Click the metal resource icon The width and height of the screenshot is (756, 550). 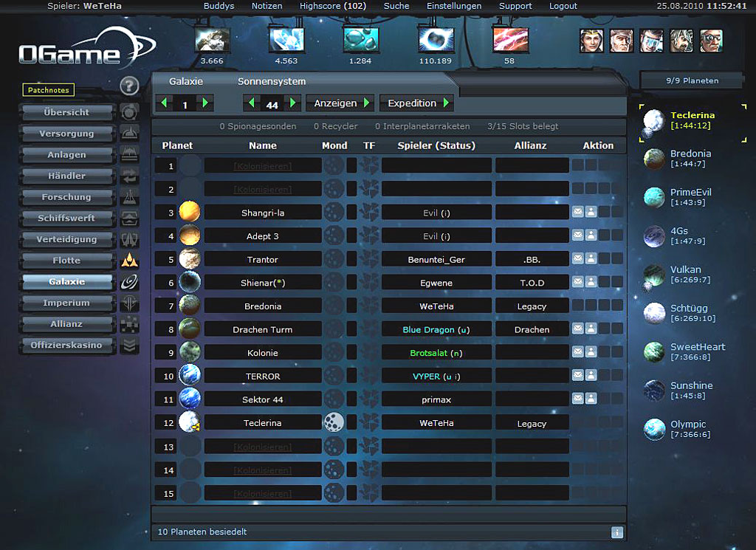tap(212, 40)
